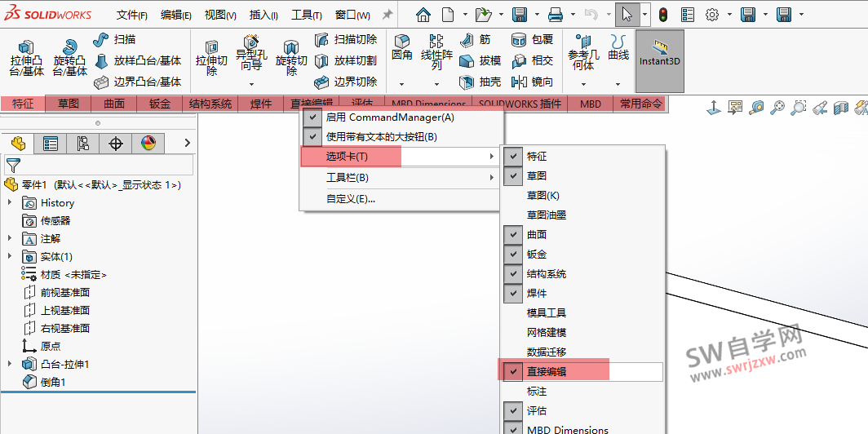868x434 pixels.
Task: Open the Hole Wizard 异型孔向导 tool
Action: point(251,54)
